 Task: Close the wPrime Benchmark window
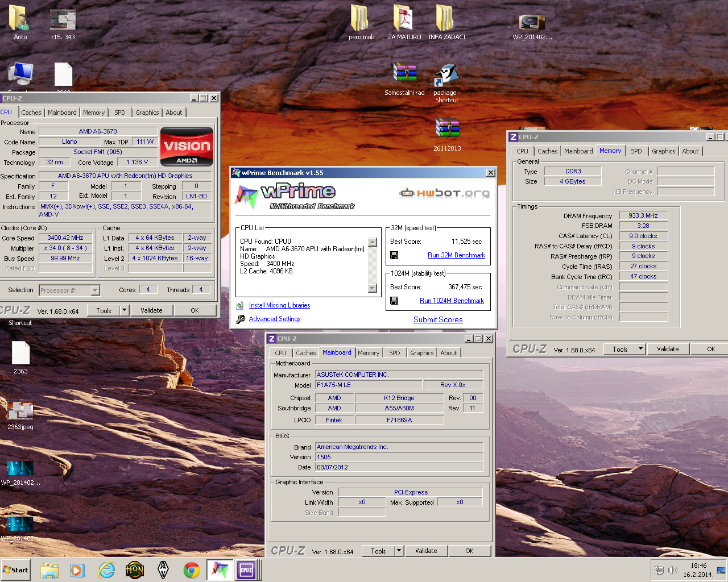click(x=491, y=172)
